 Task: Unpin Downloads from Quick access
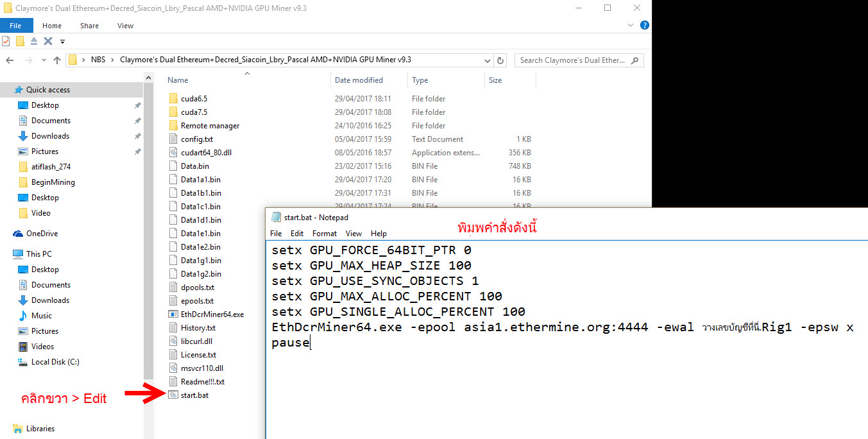click(x=137, y=136)
